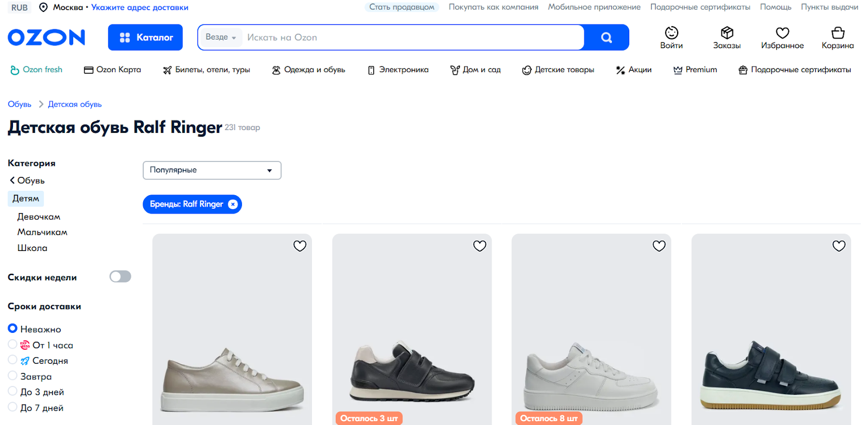Click the Войти login face icon

672,34
